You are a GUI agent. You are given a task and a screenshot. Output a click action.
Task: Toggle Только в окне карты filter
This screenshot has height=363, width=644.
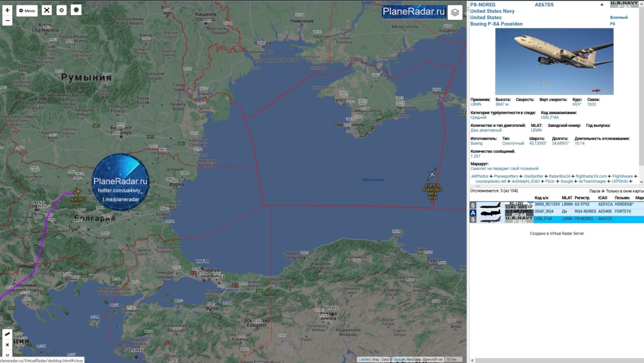click(x=625, y=191)
